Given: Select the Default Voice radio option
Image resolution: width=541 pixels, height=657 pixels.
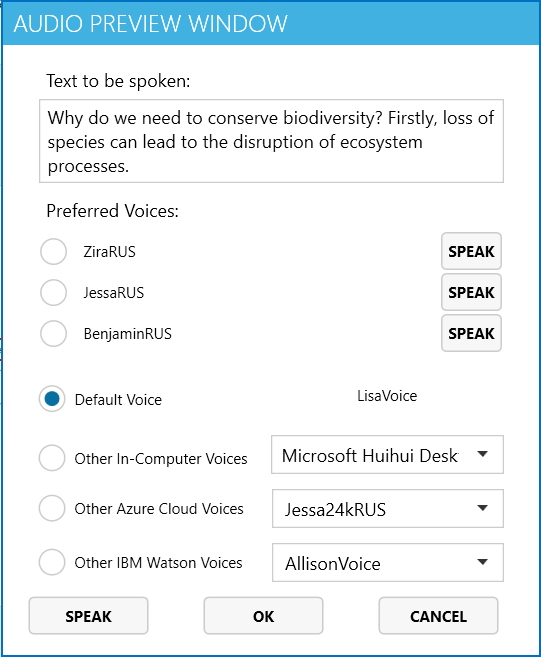Looking at the screenshot, I should click(x=52, y=399).
